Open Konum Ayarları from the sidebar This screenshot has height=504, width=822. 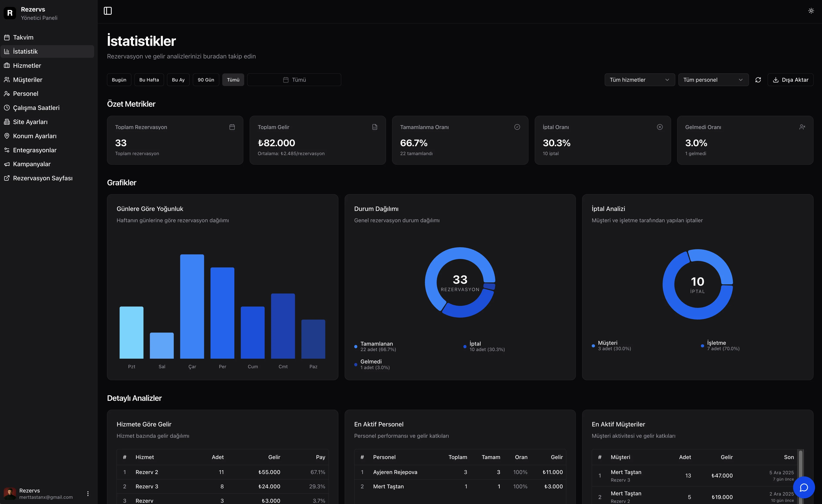pyautogui.click(x=35, y=136)
